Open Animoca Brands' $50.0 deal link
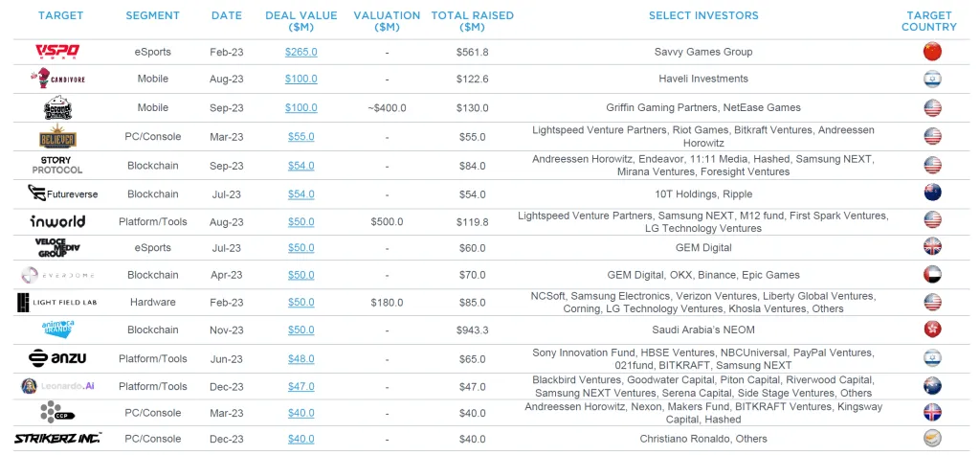This screenshot has height=455, width=980. (x=301, y=330)
